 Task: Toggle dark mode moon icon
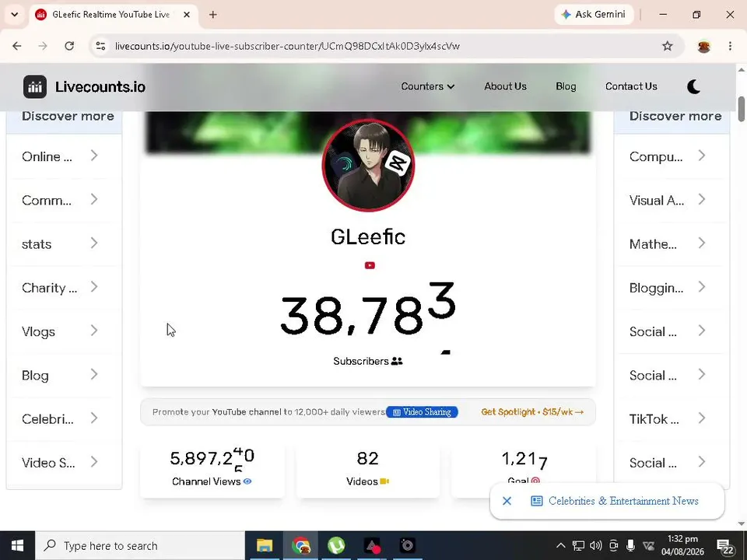693,86
